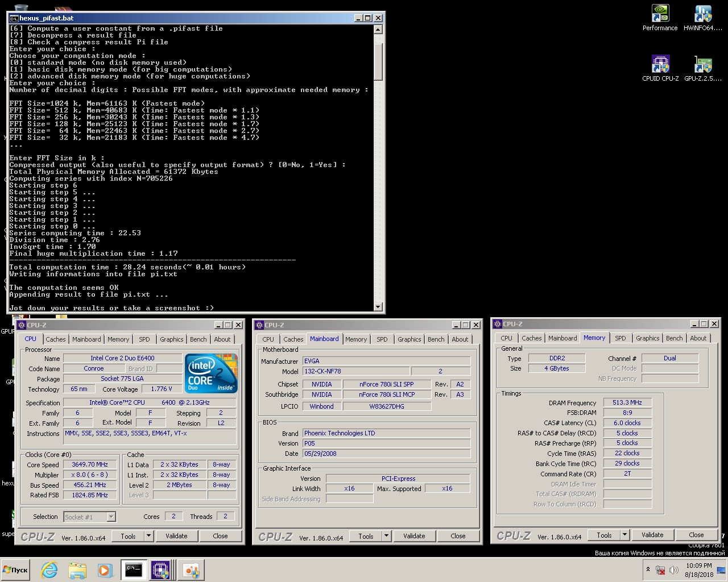728x582 pixels.
Task: Click the Show Desktop icon in tray
Action: [722, 570]
